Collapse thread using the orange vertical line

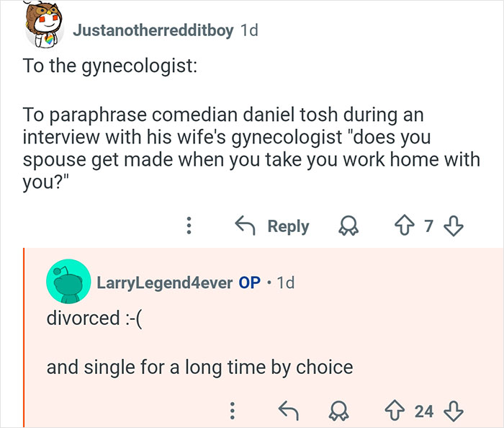tap(24, 337)
